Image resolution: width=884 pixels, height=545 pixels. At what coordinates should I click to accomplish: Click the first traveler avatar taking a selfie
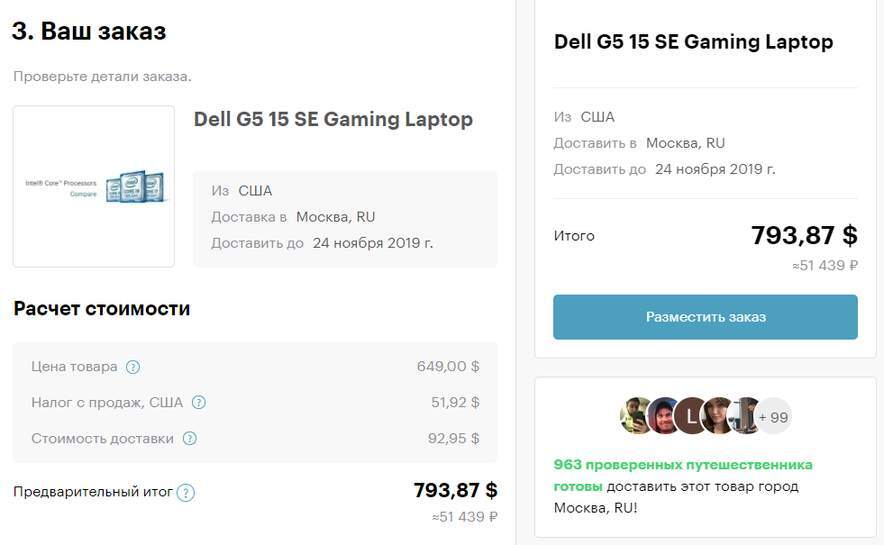[x=637, y=415]
